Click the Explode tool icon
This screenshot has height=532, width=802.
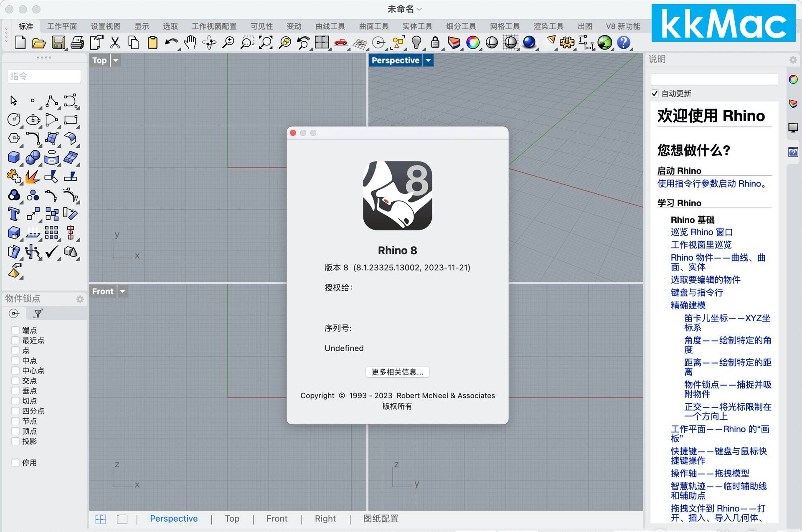[x=33, y=177]
